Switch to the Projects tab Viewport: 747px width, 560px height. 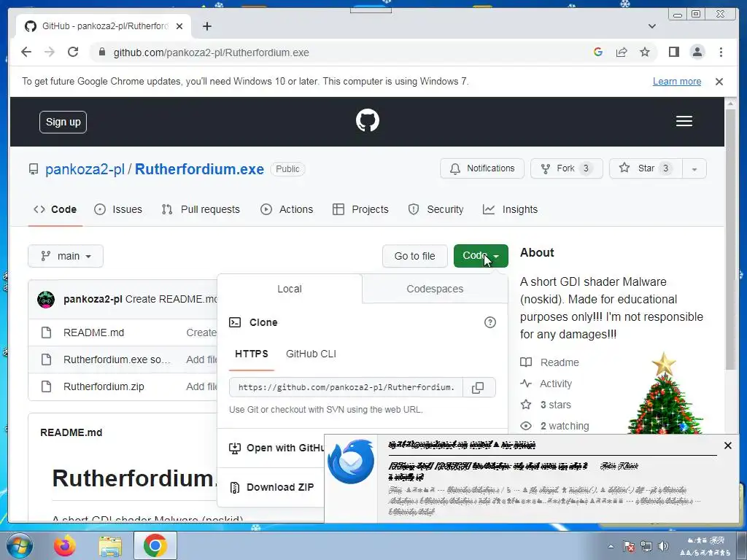pyautogui.click(x=360, y=209)
